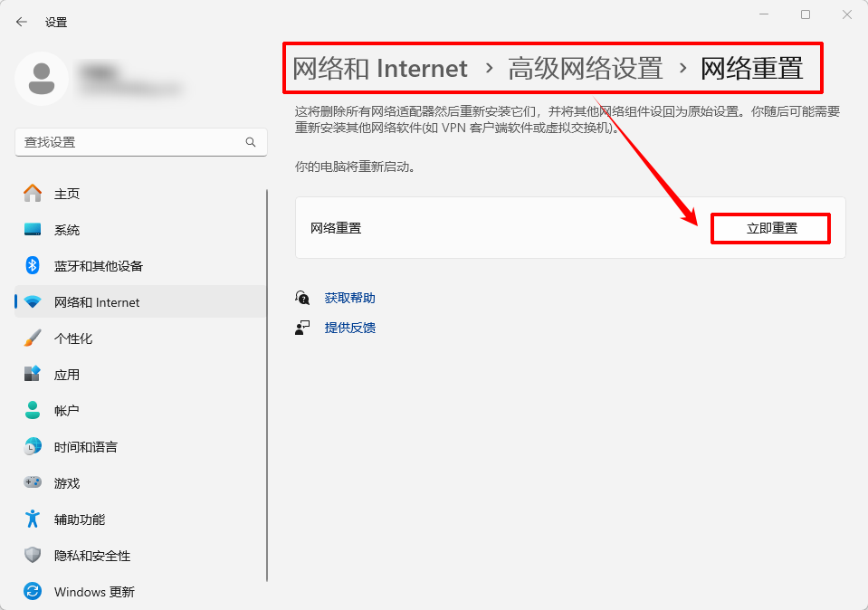Click the 主页 home icon
The height and width of the screenshot is (610, 868).
click(x=33, y=193)
